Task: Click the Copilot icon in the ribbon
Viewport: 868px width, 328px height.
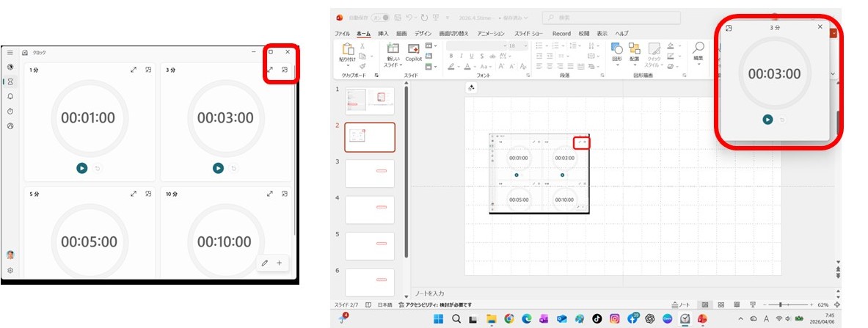Action: [413, 50]
